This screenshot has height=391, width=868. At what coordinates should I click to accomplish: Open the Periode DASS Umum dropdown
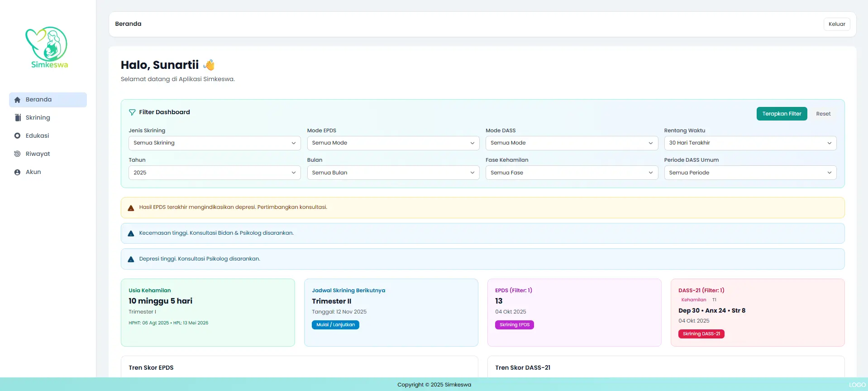(x=750, y=173)
